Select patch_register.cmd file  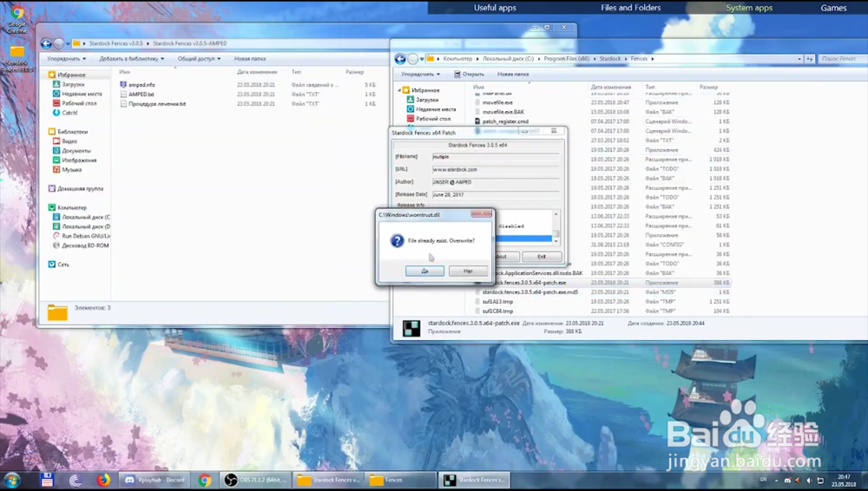coord(505,121)
